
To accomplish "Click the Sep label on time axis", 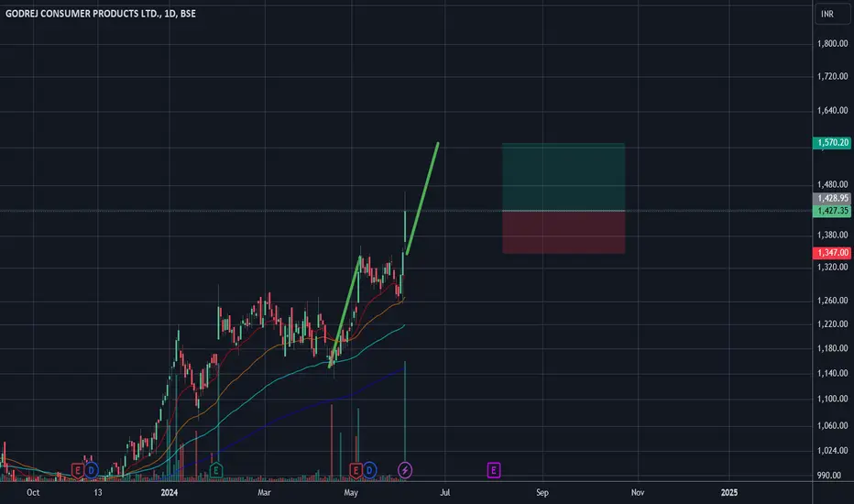I will [542, 493].
